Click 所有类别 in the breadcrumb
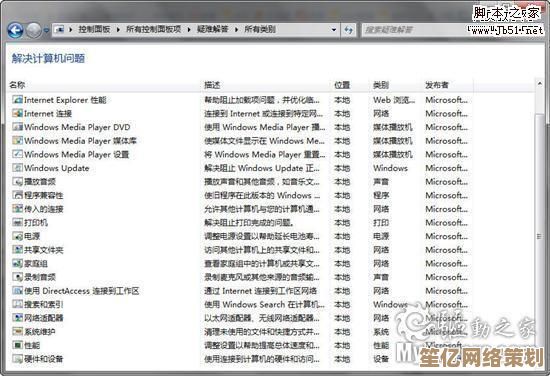Screen dimensions: 550x376 (x=260, y=29)
